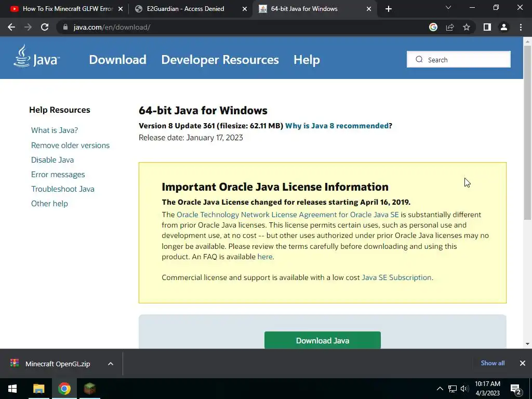
Task: Show all downloads
Action: point(493,363)
